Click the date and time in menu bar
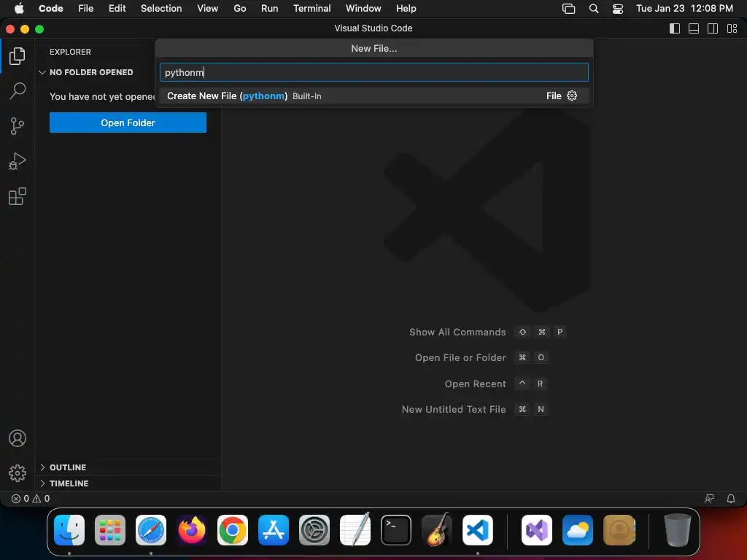 click(x=684, y=9)
